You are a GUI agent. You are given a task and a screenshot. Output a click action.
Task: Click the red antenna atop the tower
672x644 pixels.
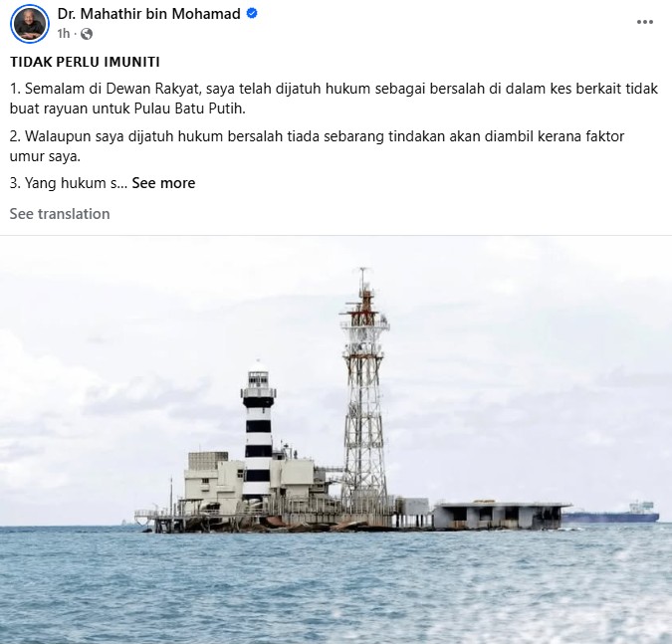point(364,298)
